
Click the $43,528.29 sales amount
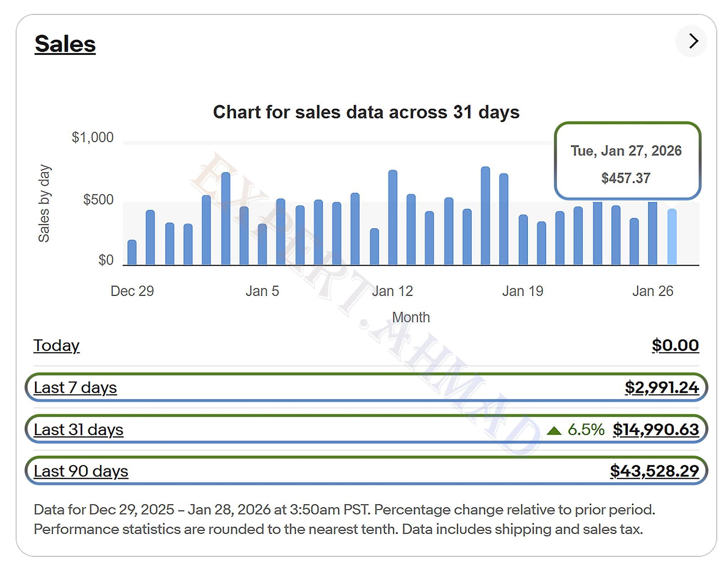point(654,471)
